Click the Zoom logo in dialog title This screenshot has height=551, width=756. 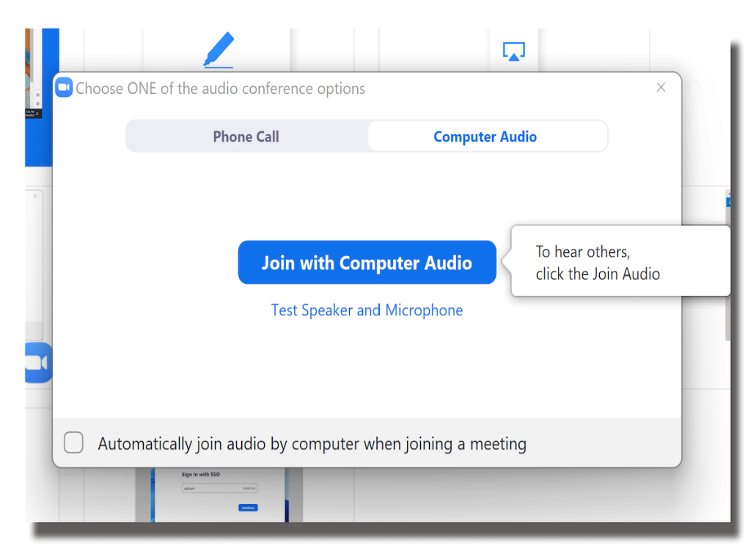click(x=64, y=88)
